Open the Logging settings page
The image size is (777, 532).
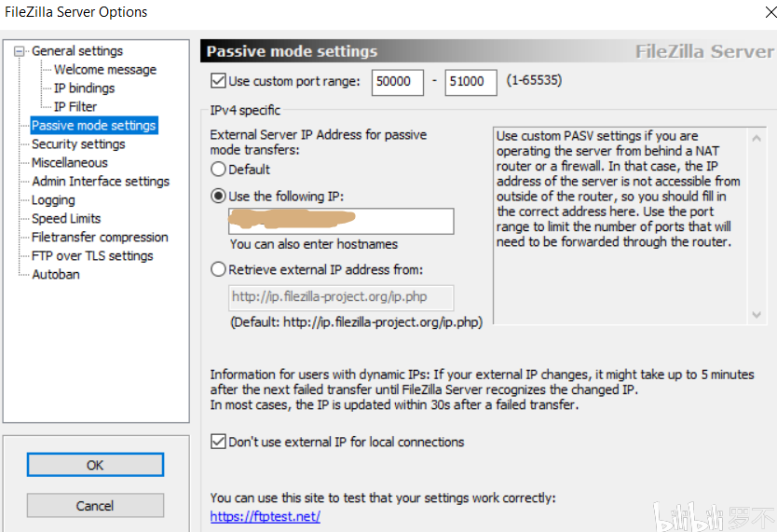(x=53, y=200)
